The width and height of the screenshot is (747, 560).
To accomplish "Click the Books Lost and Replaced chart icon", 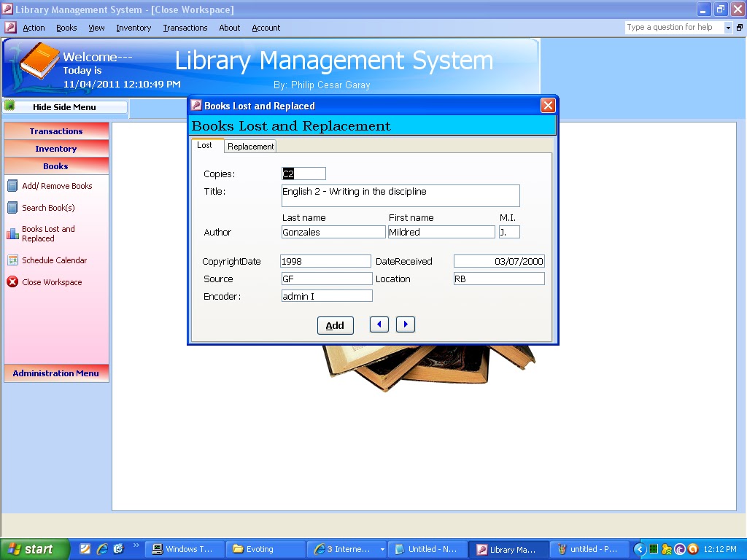I will pyautogui.click(x=12, y=234).
